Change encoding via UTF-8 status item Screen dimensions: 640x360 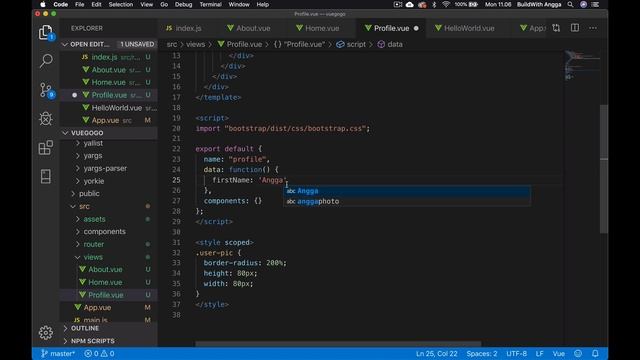[516, 353]
